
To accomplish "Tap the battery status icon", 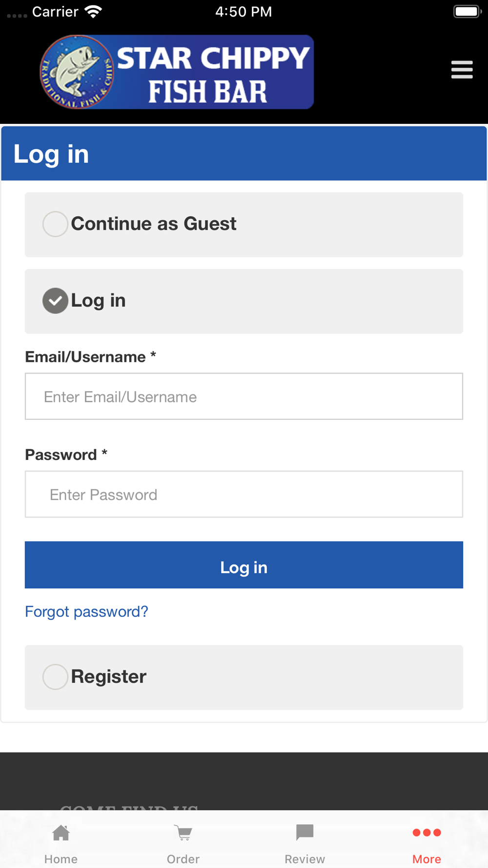I will point(468,12).
